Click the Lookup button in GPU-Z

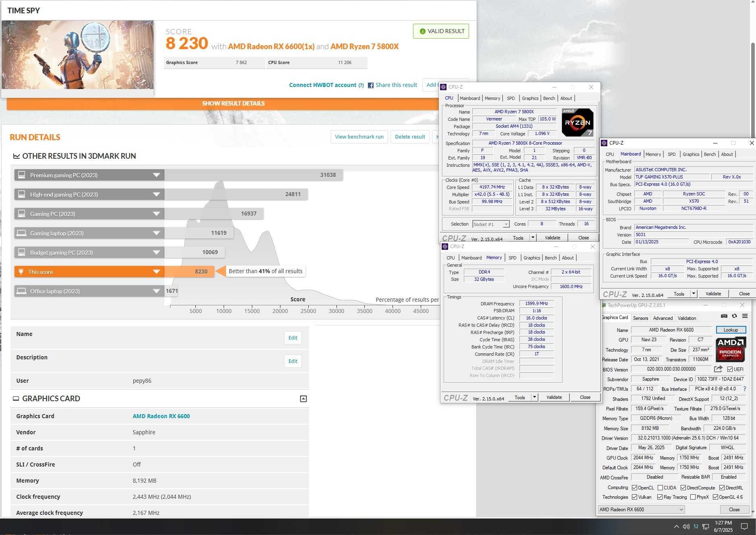click(x=731, y=330)
